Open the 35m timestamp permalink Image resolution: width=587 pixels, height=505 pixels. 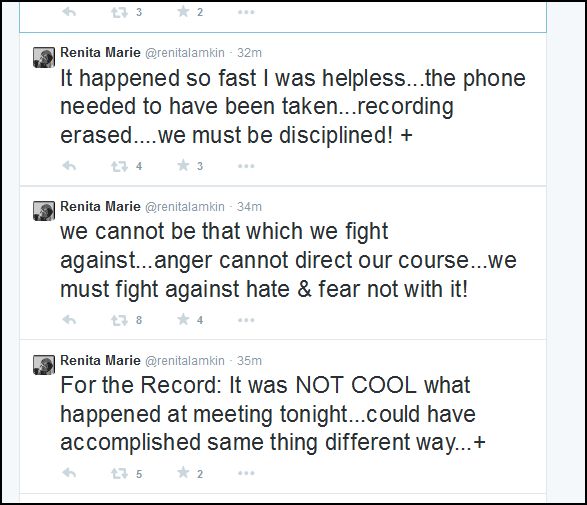[249, 361]
